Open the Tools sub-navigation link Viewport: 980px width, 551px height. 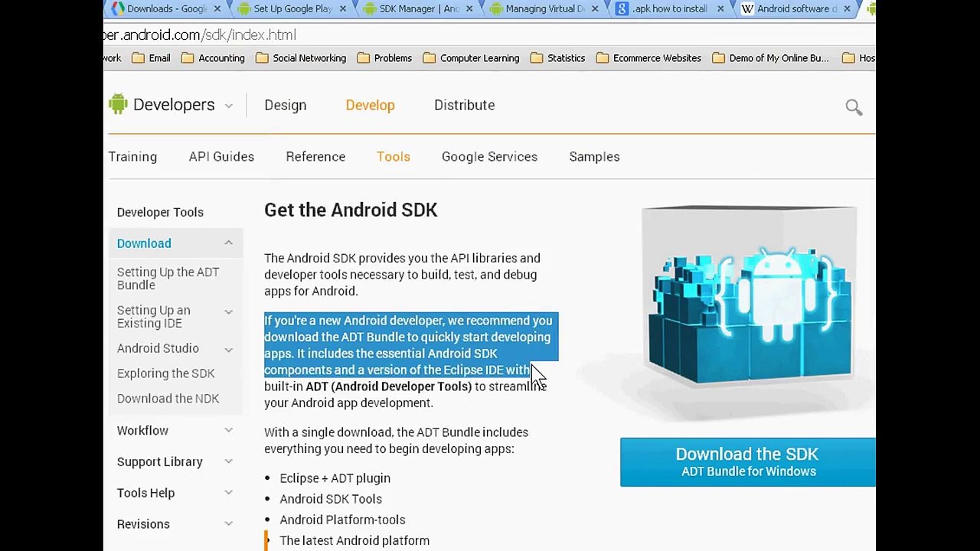tap(394, 156)
